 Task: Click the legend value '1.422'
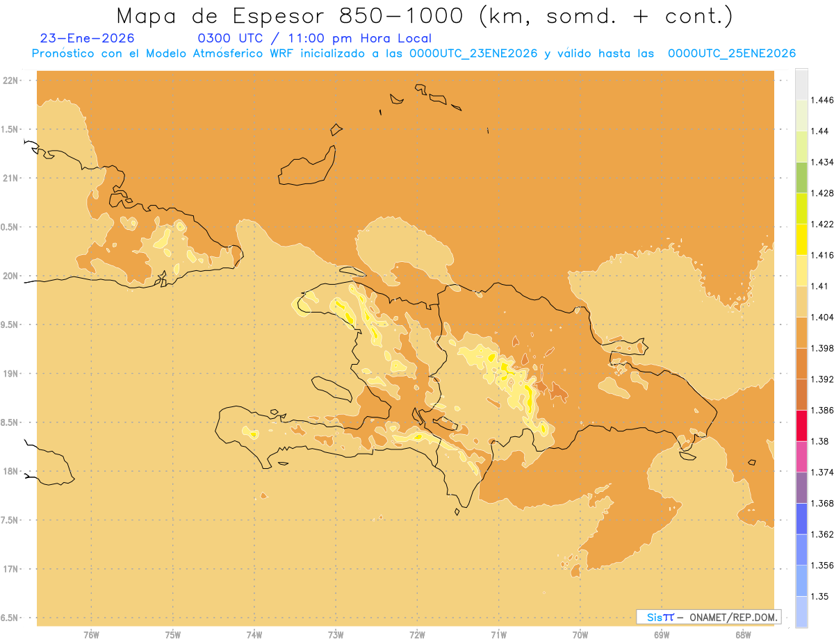[x=822, y=224]
